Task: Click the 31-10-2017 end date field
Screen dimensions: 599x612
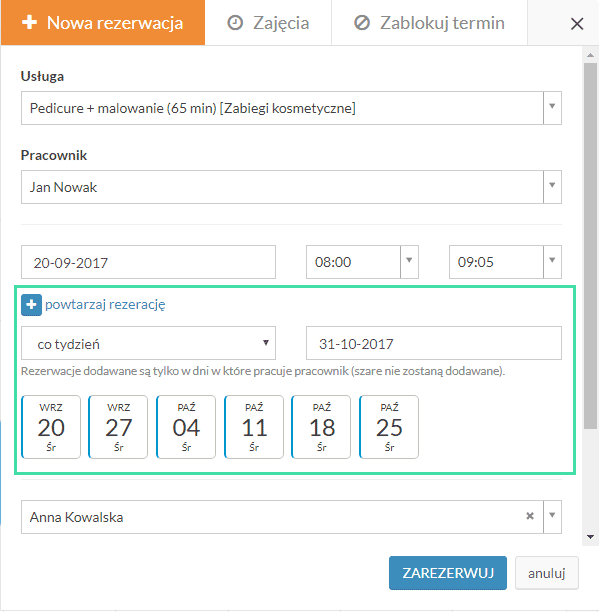Action: coord(434,343)
